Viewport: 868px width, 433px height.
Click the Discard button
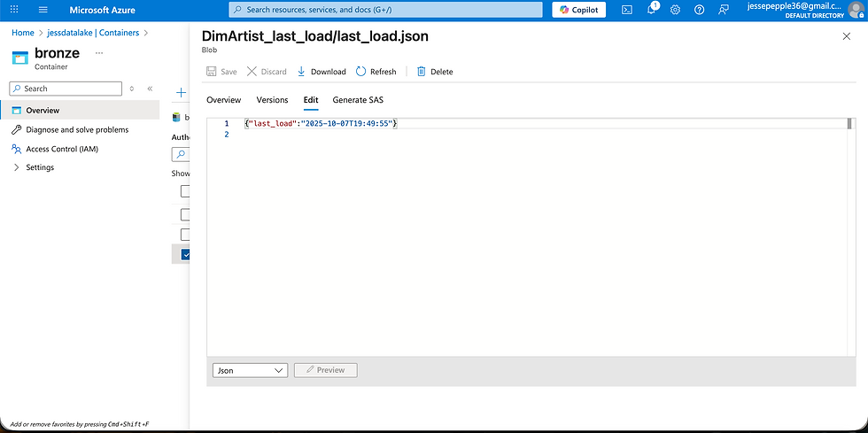267,72
